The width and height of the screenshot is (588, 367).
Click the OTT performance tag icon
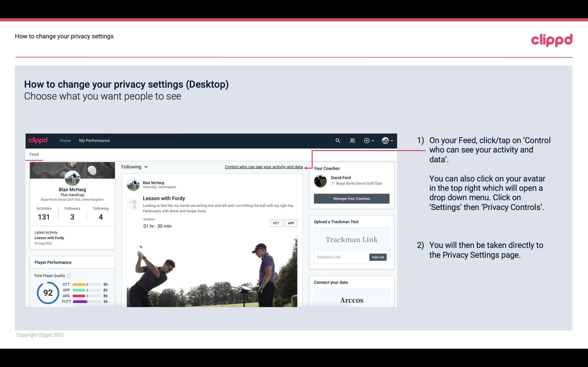(x=276, y=223)
